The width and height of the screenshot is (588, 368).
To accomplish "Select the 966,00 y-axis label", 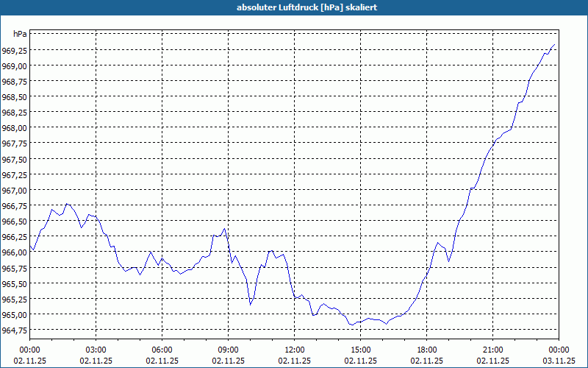I will tap(13, 252).
